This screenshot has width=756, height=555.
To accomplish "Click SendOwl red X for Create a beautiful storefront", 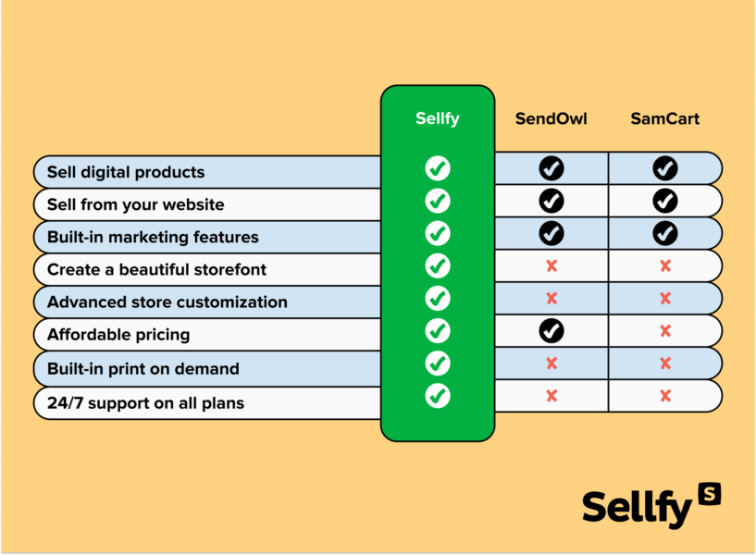I will pos(552,266).
